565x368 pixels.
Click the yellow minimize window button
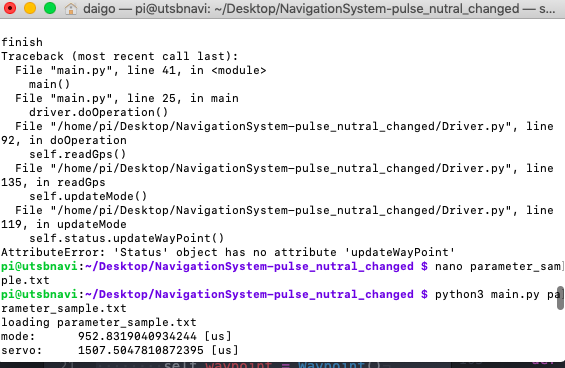point(30,8)
